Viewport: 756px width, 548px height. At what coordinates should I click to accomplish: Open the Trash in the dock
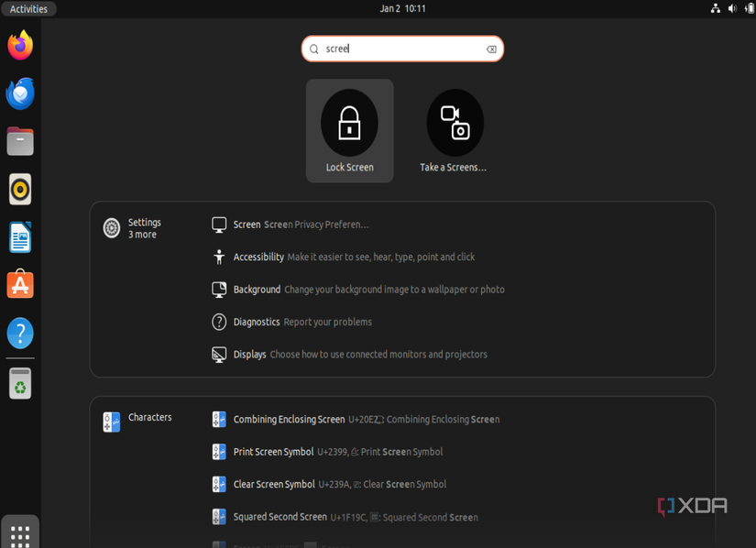20,384
